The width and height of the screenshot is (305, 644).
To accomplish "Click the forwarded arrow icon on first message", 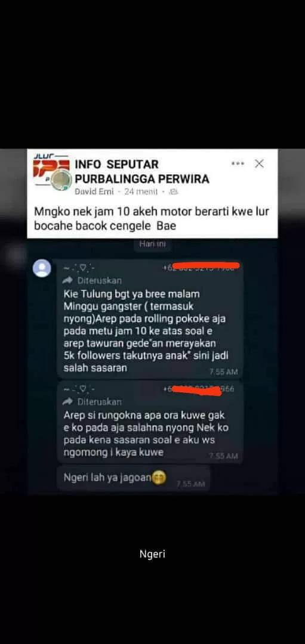I will coord(68,280).
